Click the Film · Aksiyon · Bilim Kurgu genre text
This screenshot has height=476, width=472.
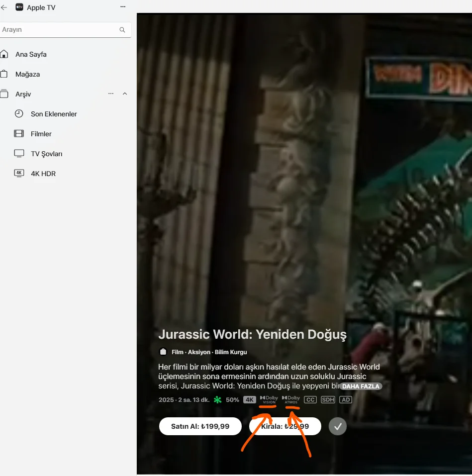[x=209, y=352]
